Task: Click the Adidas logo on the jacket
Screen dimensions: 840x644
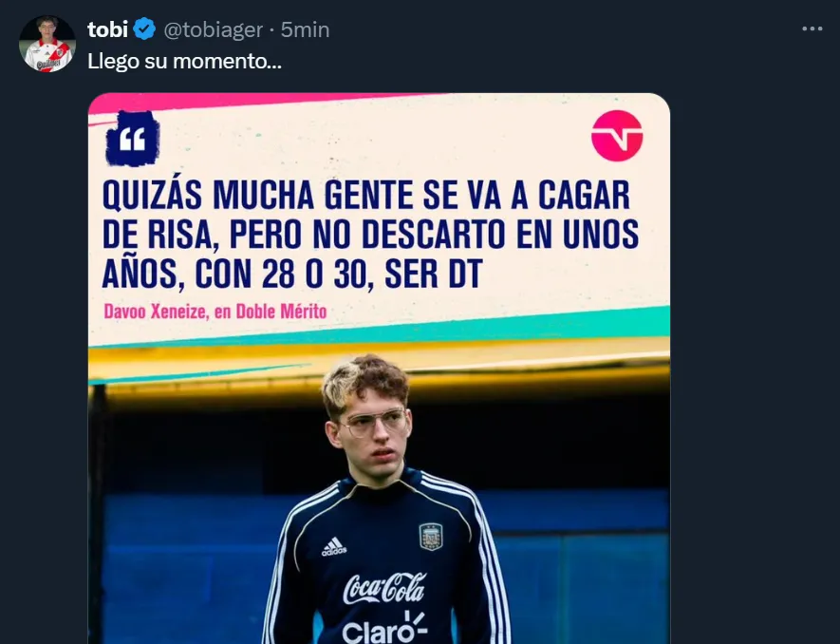Action: click(333, 546)
